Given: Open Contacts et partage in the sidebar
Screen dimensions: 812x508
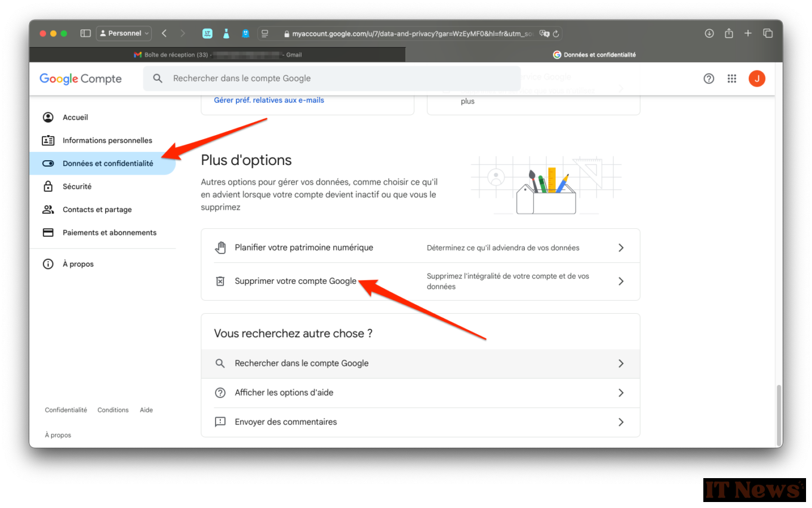Looking at the screenshot, I should (x=102, y=210).
